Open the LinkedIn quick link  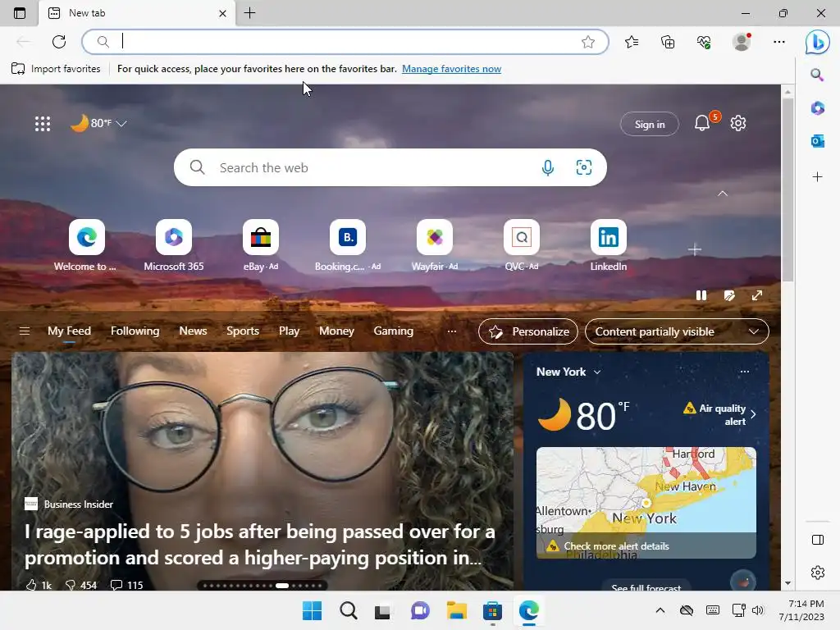coord(608,245)
